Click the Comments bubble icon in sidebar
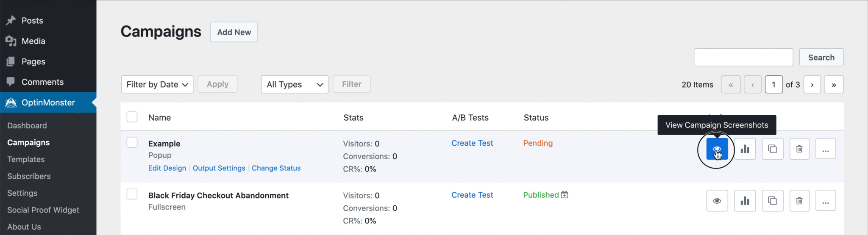Image resolution: width=868 pixels, height=235 pixels. pyautogui.click(x=11, y=82)
